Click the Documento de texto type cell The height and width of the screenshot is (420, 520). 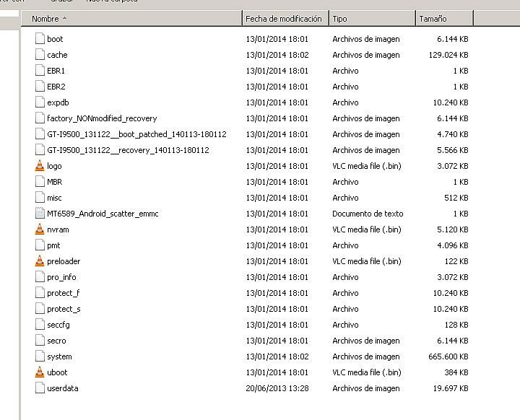368,214
